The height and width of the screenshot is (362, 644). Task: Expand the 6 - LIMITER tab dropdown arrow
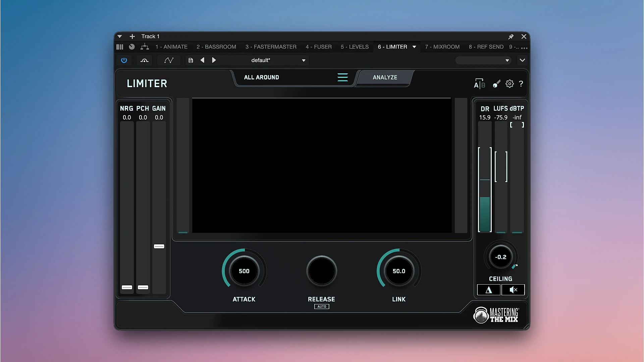414,47
